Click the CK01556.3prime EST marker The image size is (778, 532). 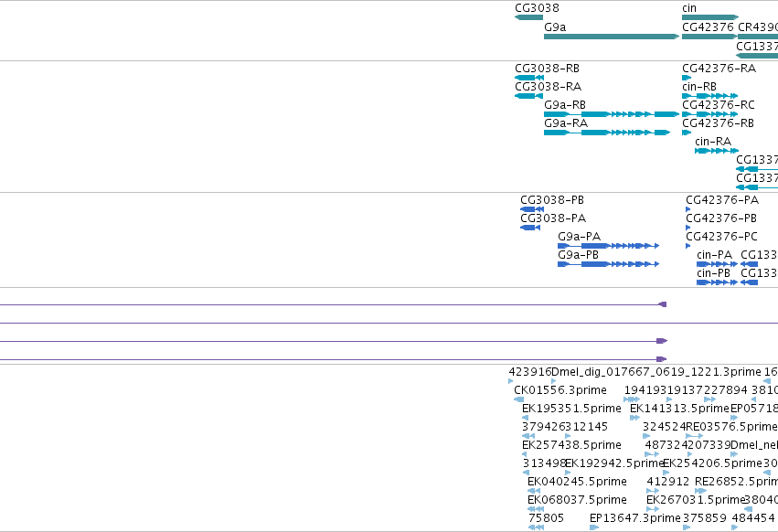(x=519, y=399)
